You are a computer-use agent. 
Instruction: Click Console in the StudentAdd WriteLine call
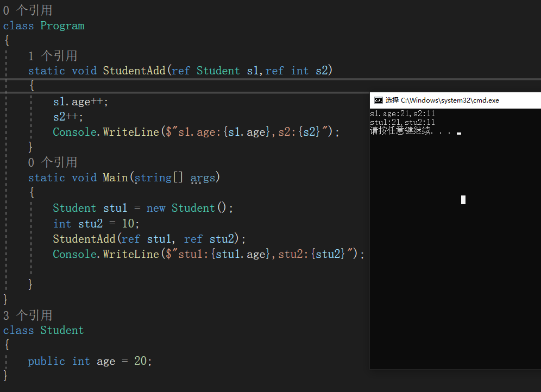74,132
